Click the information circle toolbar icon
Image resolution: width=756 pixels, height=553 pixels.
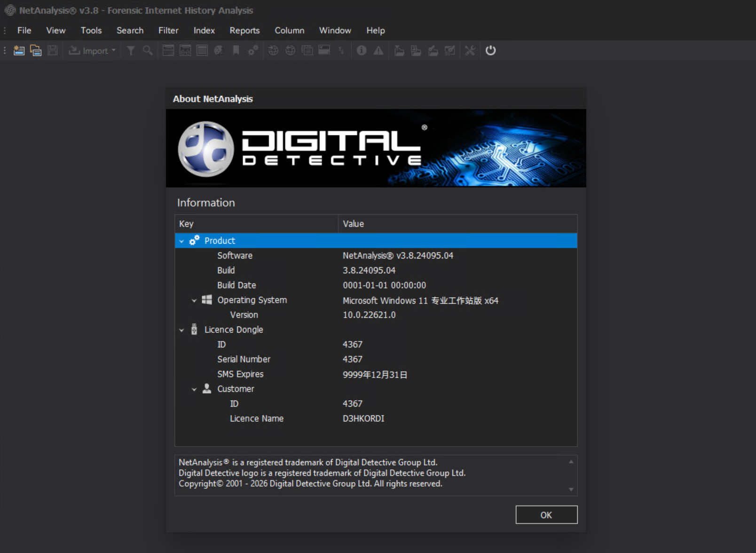tap(362, 50)
